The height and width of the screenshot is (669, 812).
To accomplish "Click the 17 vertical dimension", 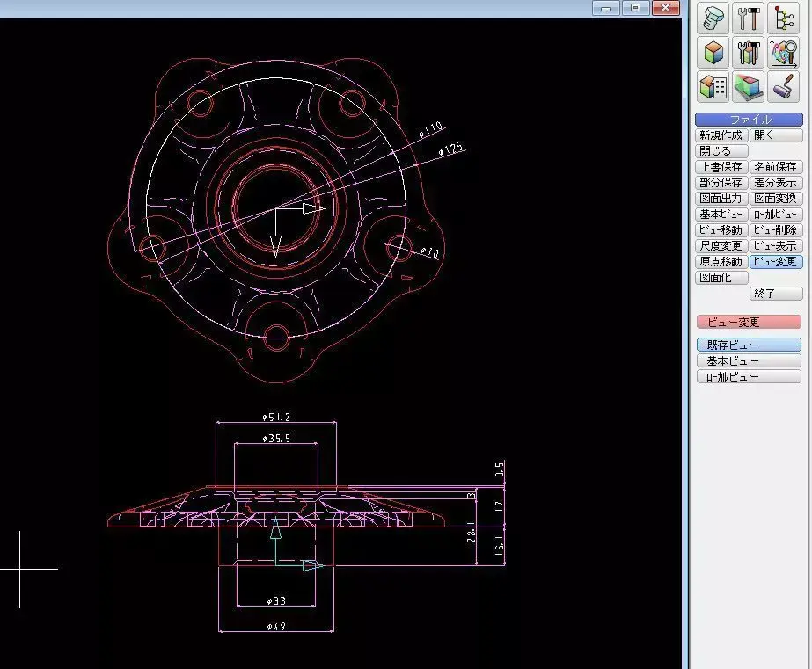I will point(499,506).
